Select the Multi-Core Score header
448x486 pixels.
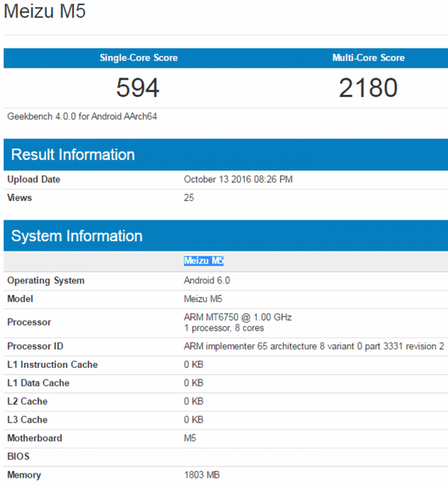tap(368, 57)
